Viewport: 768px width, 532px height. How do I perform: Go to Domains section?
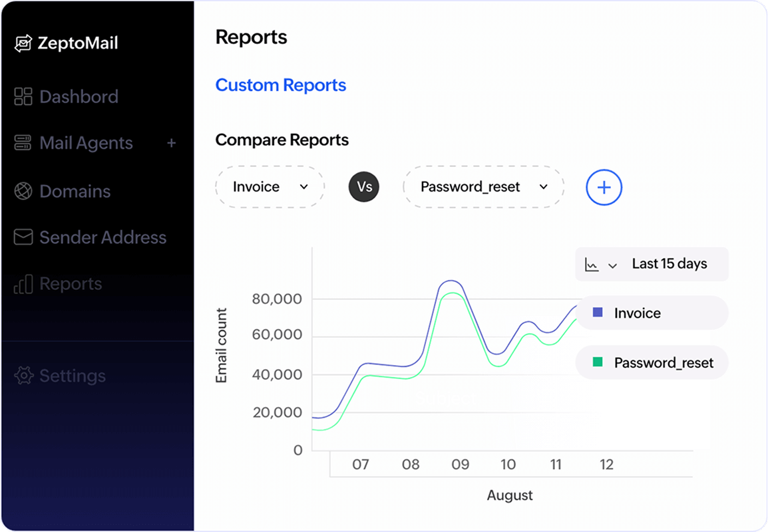(x=75, y=191)
